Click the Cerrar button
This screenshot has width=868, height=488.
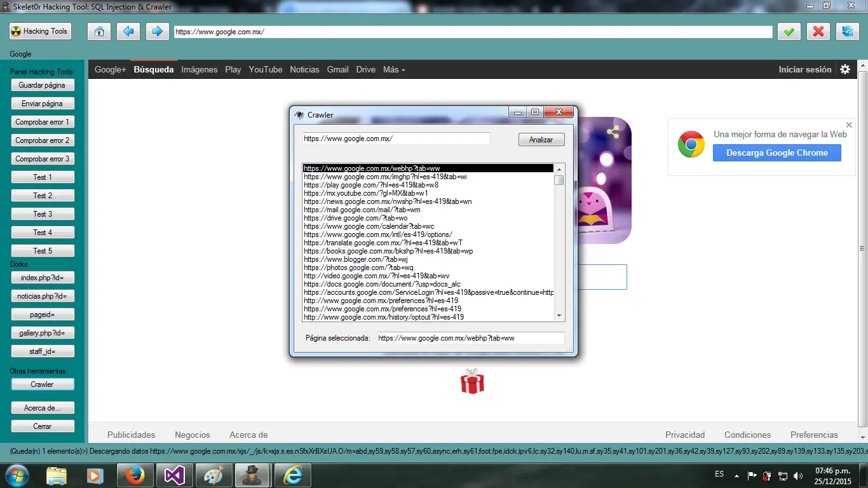[x=43, y=426]
